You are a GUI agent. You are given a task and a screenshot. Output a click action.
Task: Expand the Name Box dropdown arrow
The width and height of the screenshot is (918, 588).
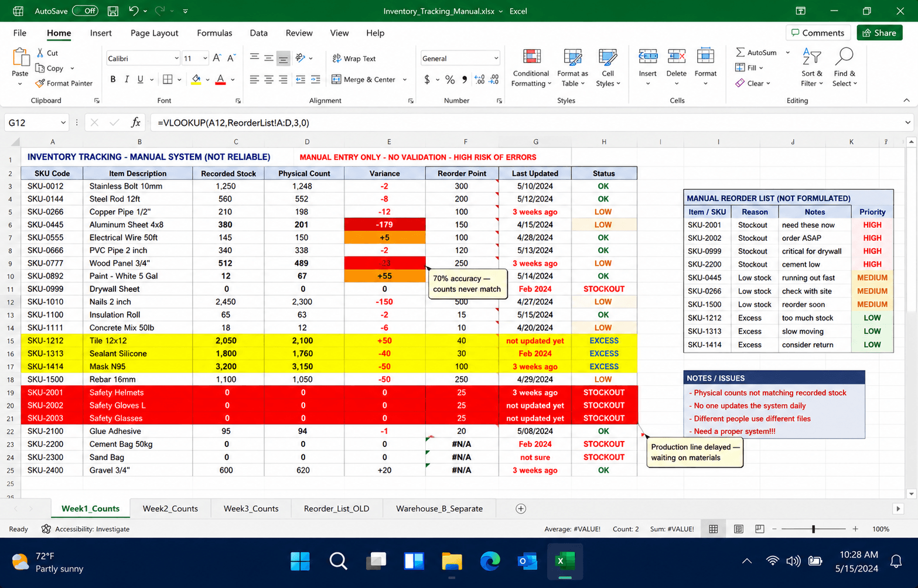(x=63, y=122)
